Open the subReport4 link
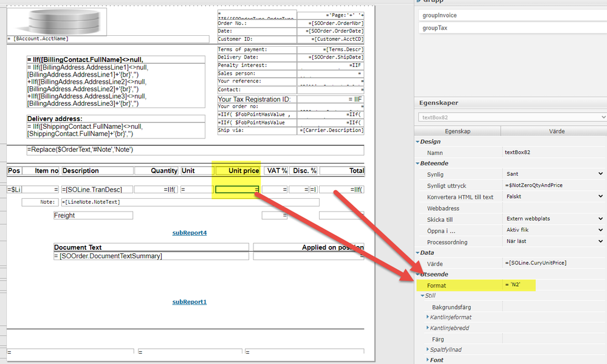Viewport: 607px width, 364px height. pyautogui.click(x=190, y=233)
